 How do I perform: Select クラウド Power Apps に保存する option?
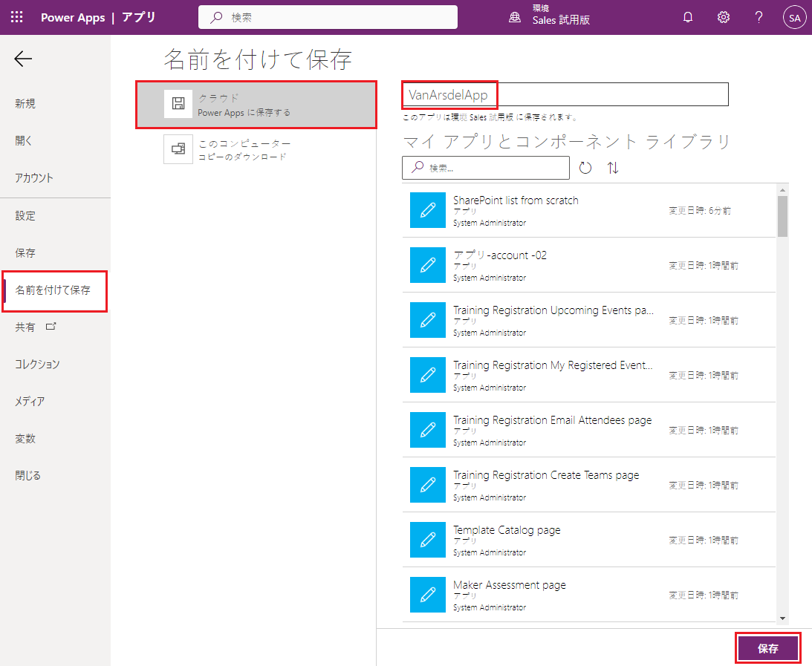click(256, 105)
